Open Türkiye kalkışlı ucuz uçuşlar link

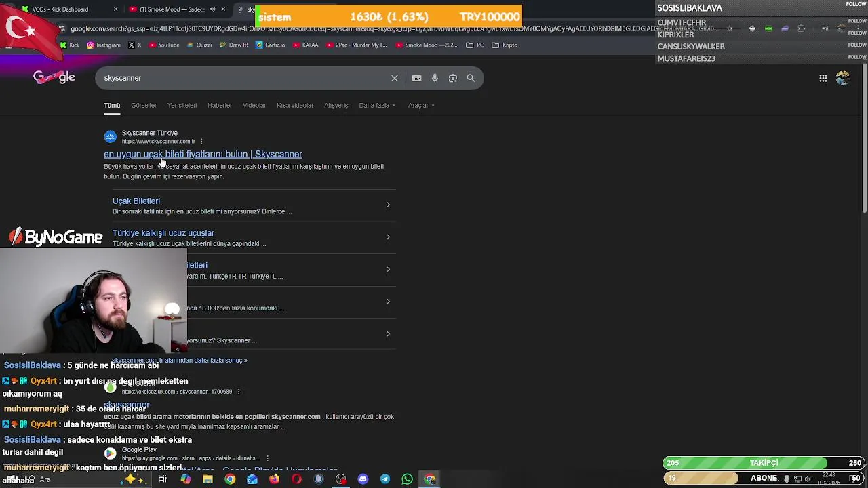[x=163, y=232]
